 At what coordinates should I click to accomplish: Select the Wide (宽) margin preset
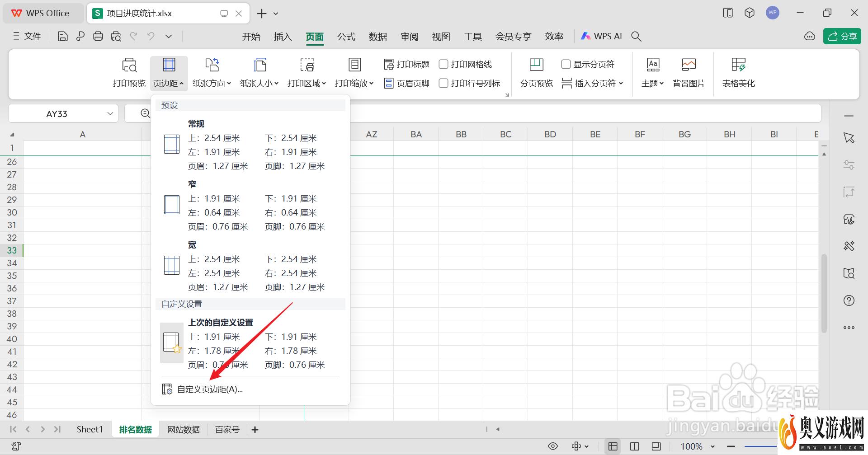(250, 266)
